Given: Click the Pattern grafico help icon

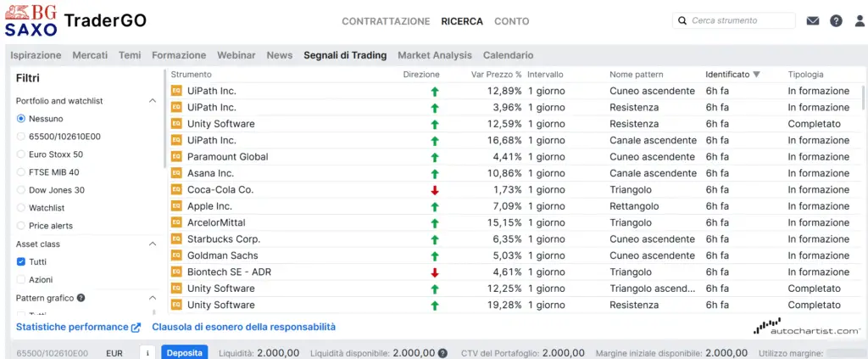Looking at the screenshot, I should point(81,298).
